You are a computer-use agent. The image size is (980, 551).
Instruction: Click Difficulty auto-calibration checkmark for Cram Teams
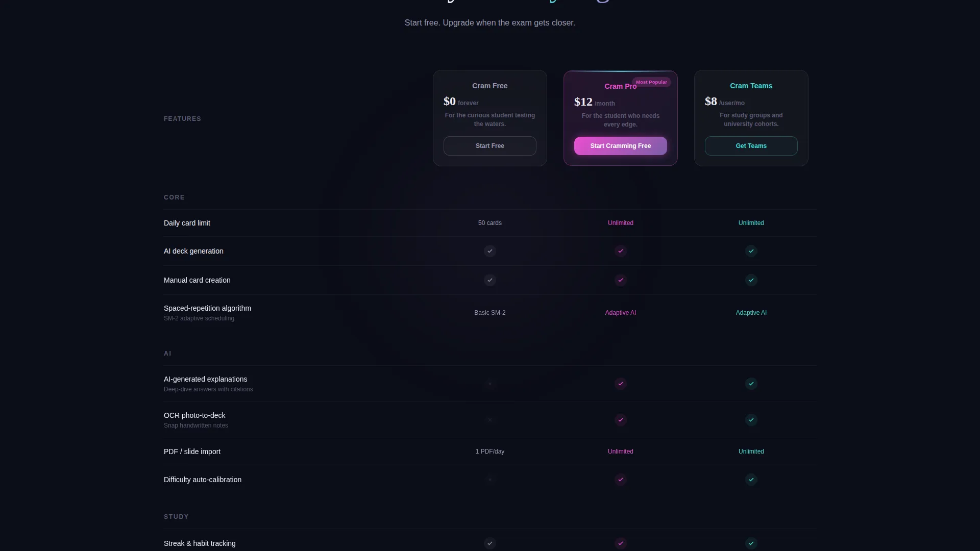coord(751,480)
